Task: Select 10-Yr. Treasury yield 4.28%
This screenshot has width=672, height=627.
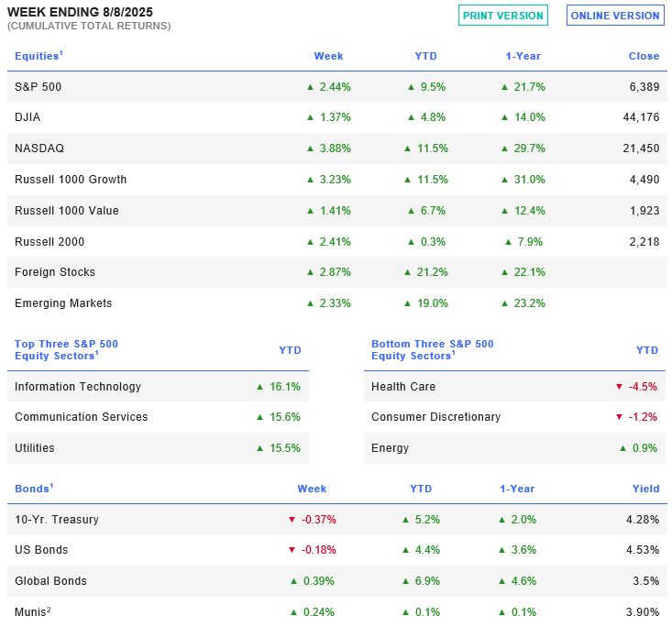Action: (643, 520)
